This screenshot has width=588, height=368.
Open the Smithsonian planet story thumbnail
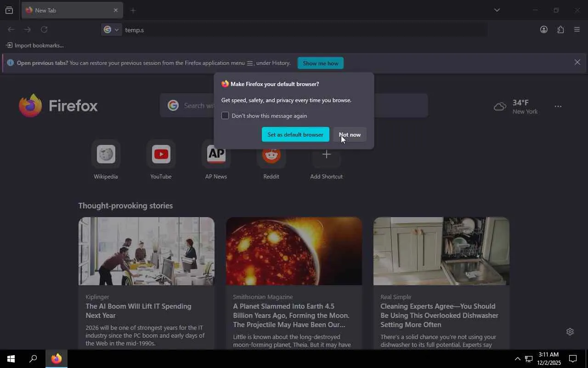[294, 251]
